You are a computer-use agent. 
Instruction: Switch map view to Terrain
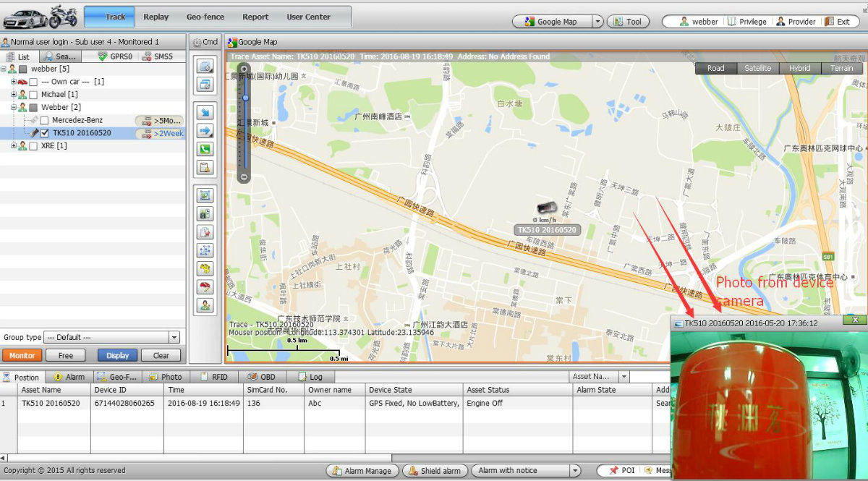842,68
